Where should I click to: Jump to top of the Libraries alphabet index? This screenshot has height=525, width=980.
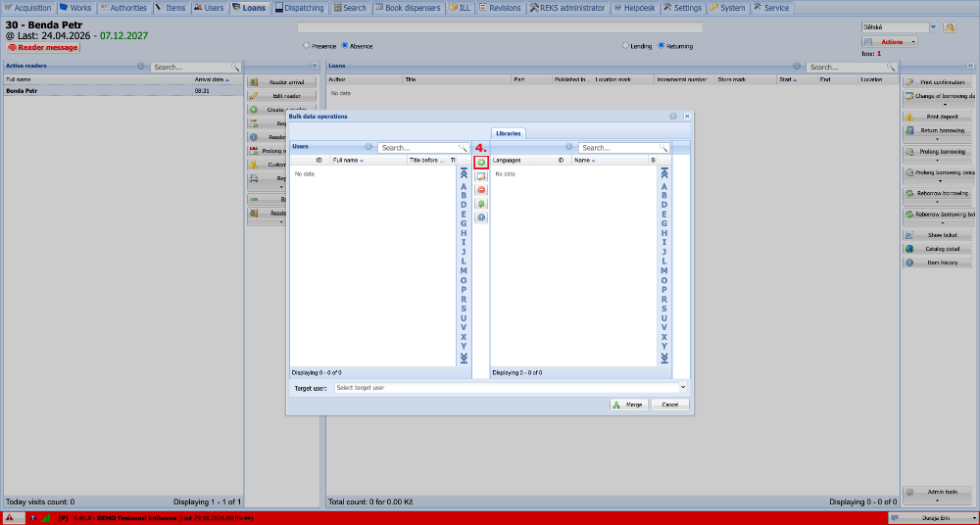[663, 173]
